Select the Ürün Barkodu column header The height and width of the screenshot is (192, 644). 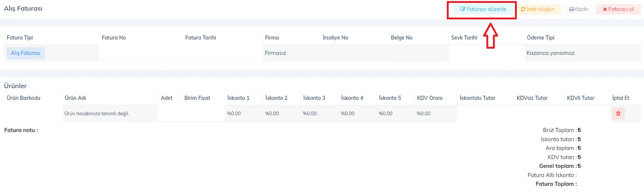pyautogui.click(x=23, y=98)
